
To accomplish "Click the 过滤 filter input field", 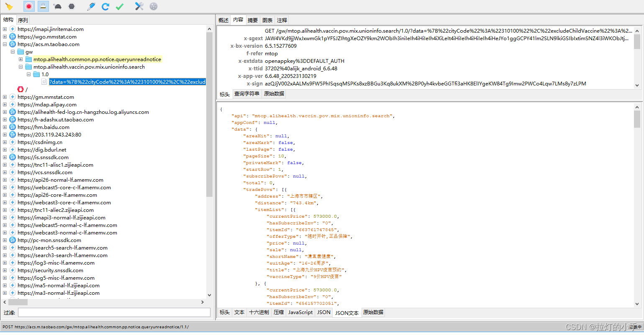I will click(x=114, y=312).
